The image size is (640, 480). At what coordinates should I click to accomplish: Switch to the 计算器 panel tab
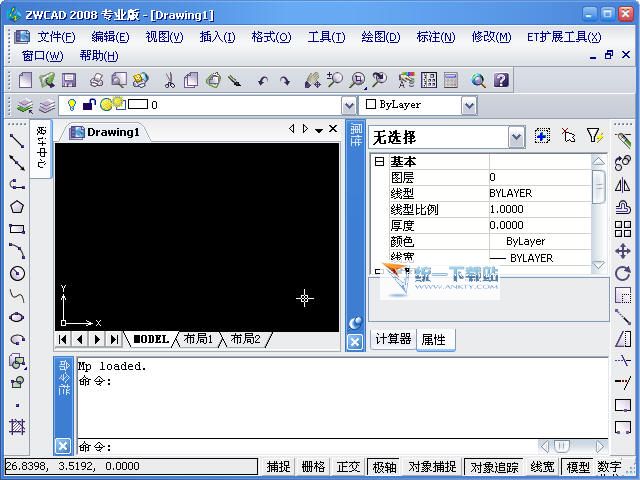click(393, 339)
